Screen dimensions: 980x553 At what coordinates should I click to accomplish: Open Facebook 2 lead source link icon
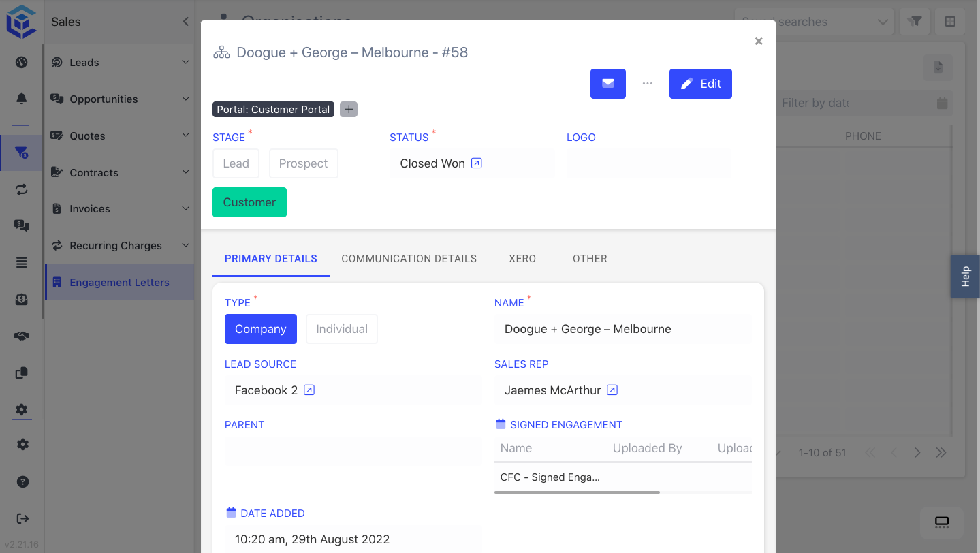[x=309, y=390]
